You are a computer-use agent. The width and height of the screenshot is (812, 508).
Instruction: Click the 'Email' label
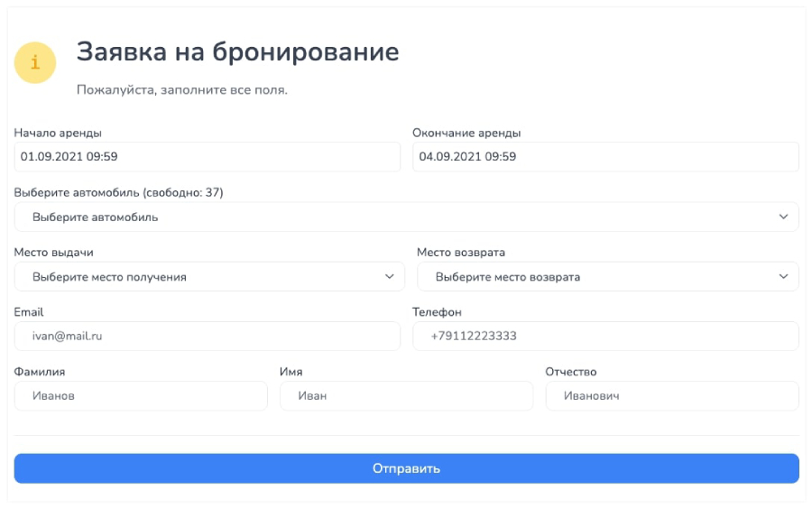(29, 312)
